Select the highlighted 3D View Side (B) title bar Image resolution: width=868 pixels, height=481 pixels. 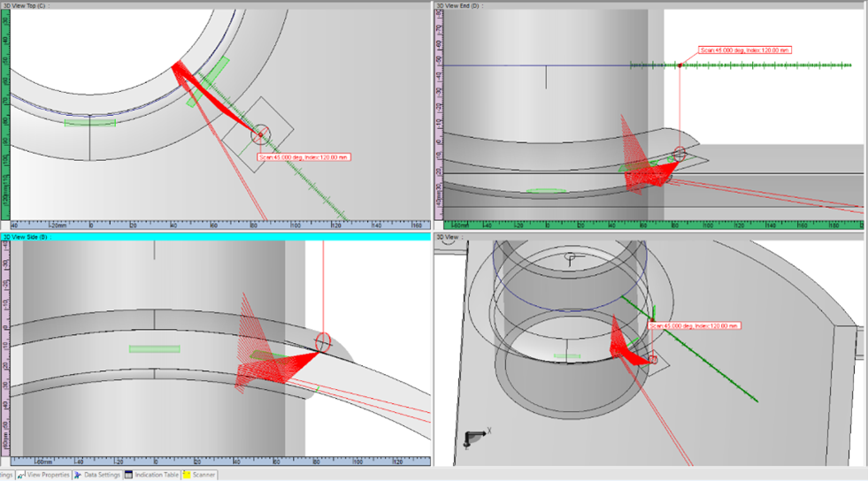pyautogui.click(x=212, y=237)
